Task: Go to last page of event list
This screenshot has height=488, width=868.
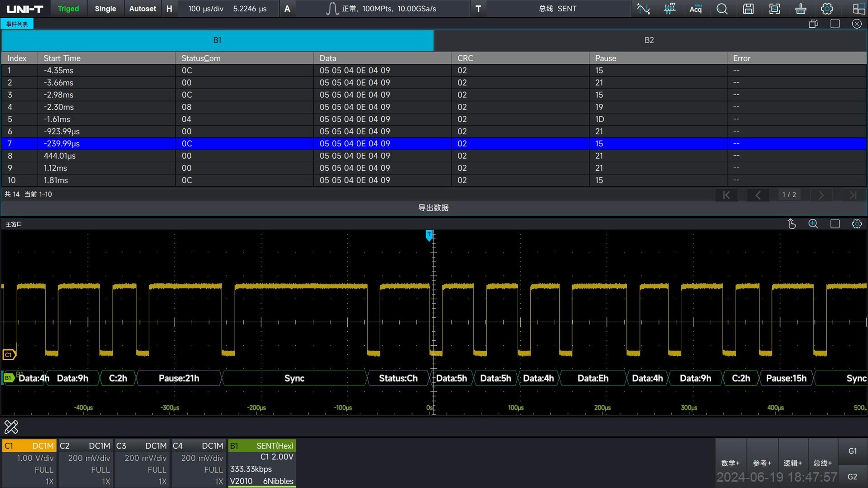Action: pos(853,195)
